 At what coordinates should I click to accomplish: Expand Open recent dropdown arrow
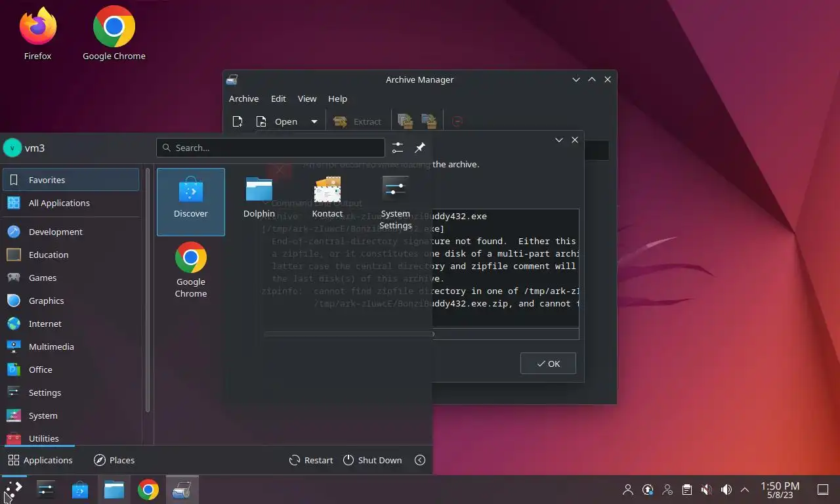click(x=314, y=121)
